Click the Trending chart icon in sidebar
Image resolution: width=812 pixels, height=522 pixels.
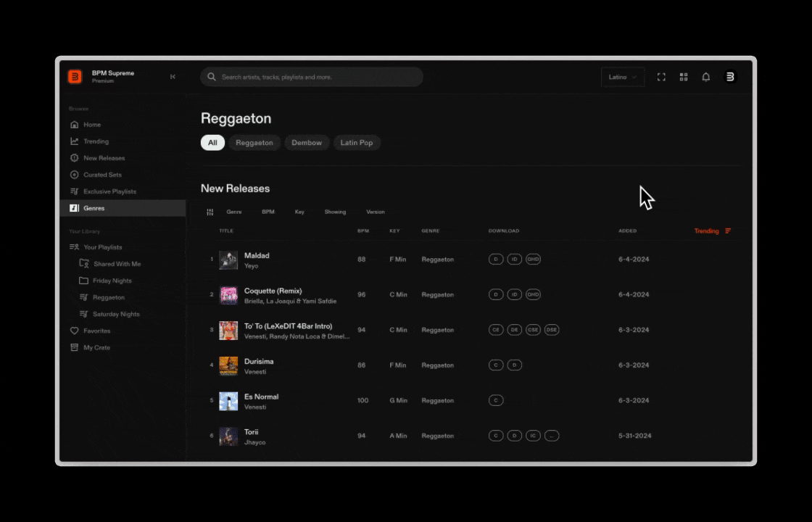coord(74,141)
